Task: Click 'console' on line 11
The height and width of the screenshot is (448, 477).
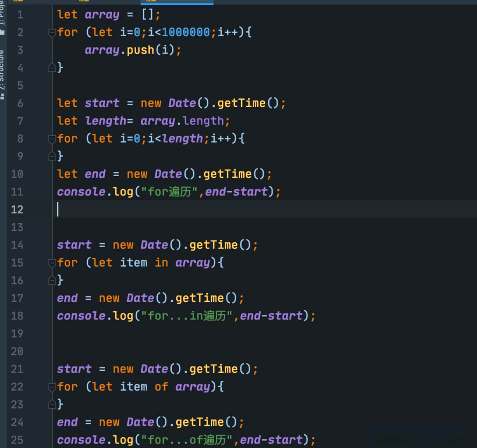Action: [x=81, y=192]
